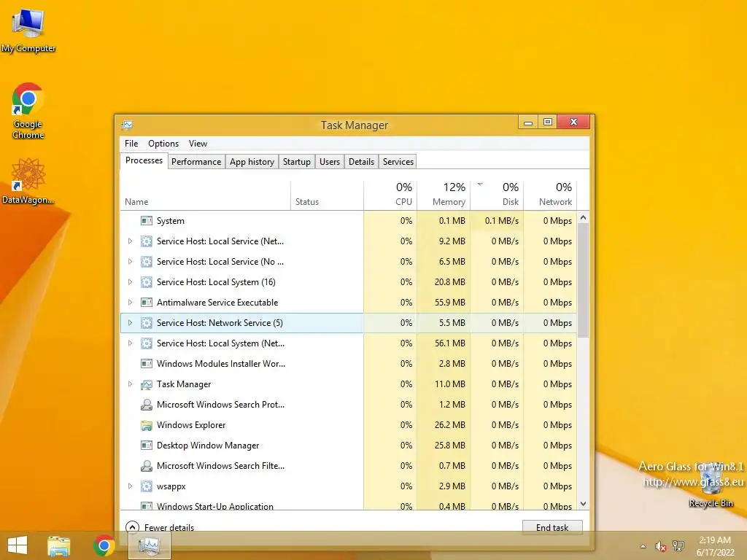Switch to the Details tab

tap(362, 162)
